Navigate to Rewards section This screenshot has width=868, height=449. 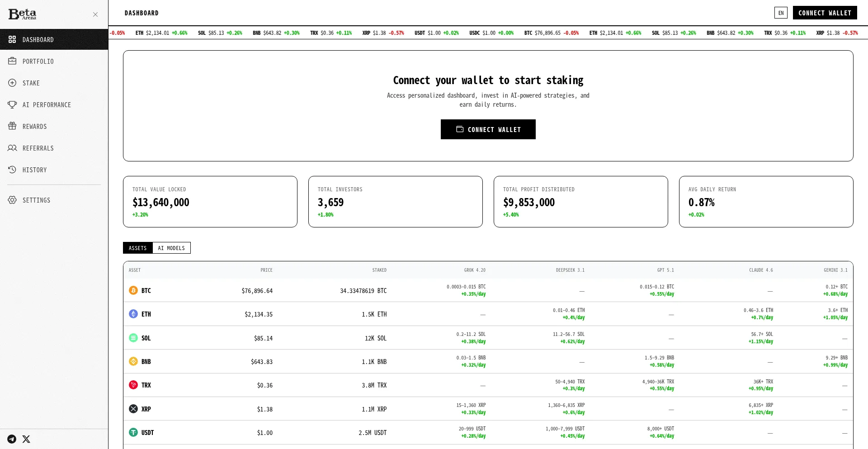[x=54, y=126]
